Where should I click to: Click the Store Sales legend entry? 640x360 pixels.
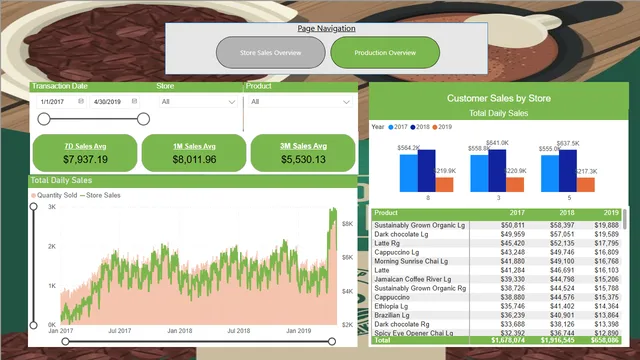tap(100, 196)
